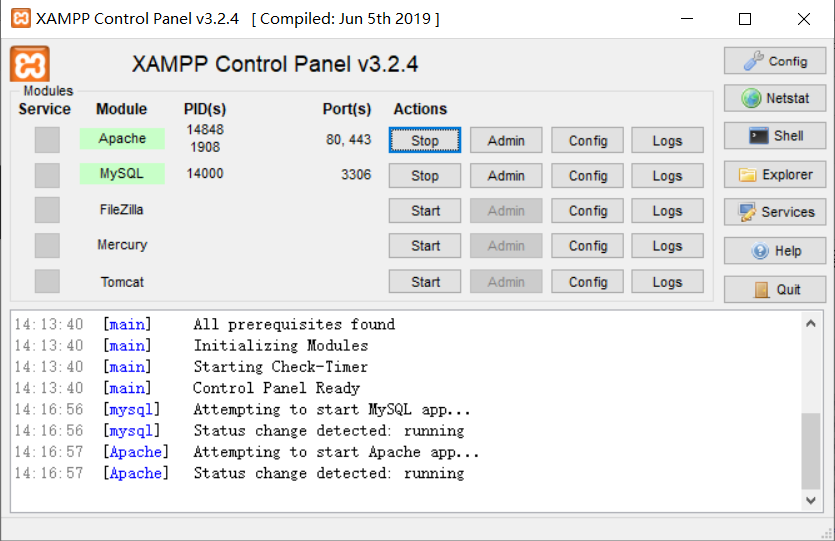
Task: Quit XAMPP via the door icon
Action: point(775,289)
